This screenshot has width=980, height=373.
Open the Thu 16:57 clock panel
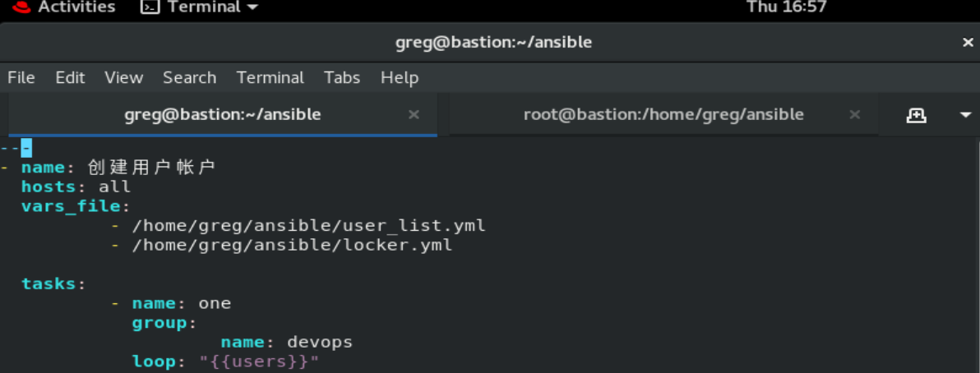point(786,7)
